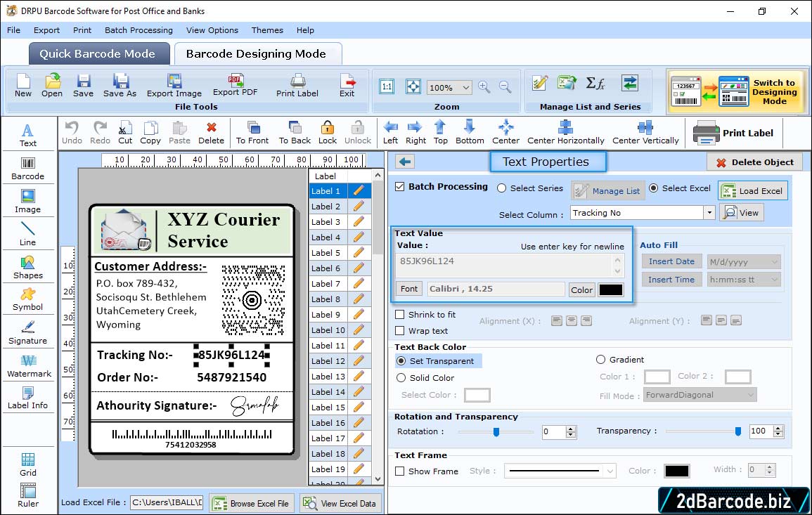Select Solid Color back color option
Image resolution: width=812 pixels, height=515 pixels.
tap(401, 378)
